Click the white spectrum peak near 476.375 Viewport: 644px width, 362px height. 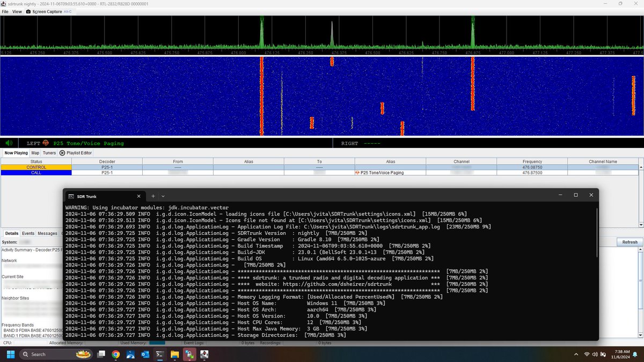point(332,35)
